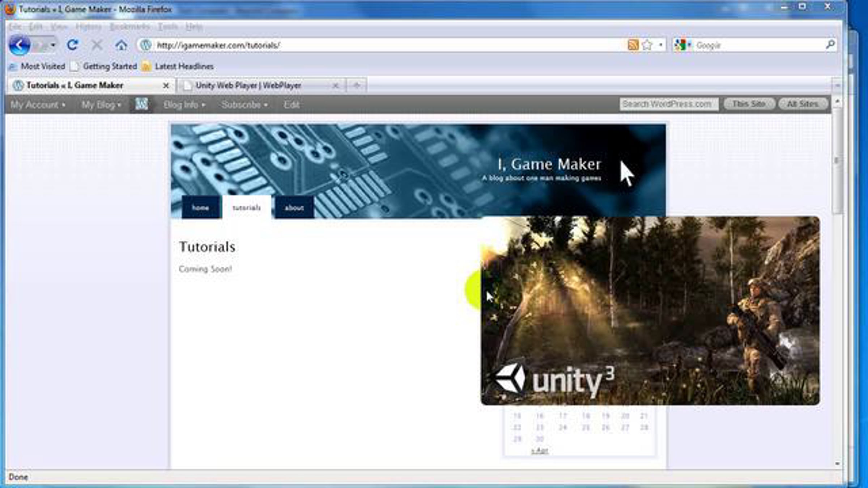Open the Bookmarks menu
Image resolution: width=868 pixels, height=488 pixels.
pos(129,27)
